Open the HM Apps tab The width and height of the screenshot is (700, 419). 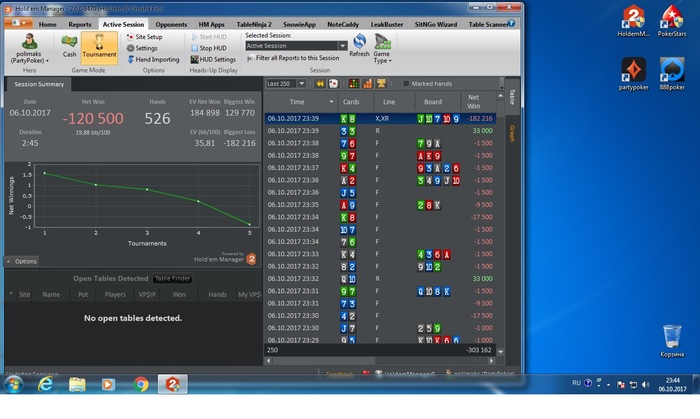(x=211, y=25)
